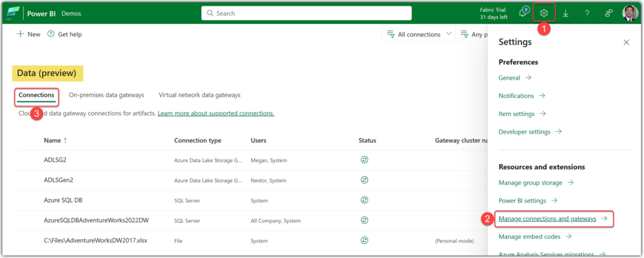Image resolution: width=644 pixels, height=258 pixels.
Task: Open Manage group storage link
Action: [x=536, y=183]
